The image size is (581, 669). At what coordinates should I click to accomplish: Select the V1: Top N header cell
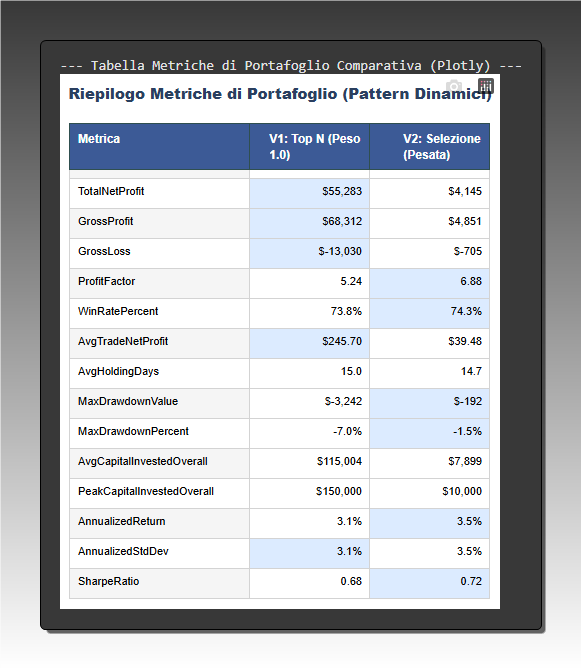pos(309,146)
